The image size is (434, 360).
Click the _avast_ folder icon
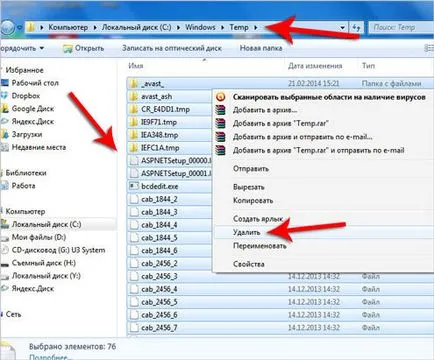pyautogui.click(x=134, y=83)
